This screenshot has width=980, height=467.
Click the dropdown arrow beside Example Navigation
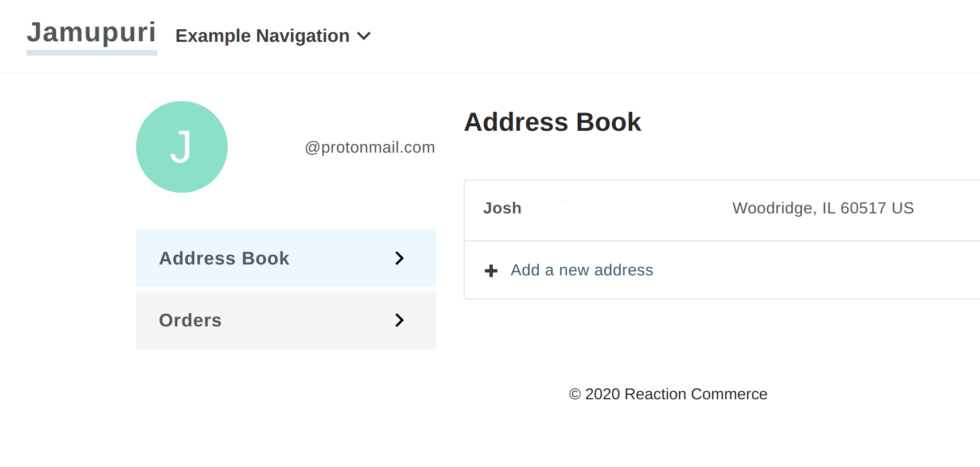click(x=364, y=36)
